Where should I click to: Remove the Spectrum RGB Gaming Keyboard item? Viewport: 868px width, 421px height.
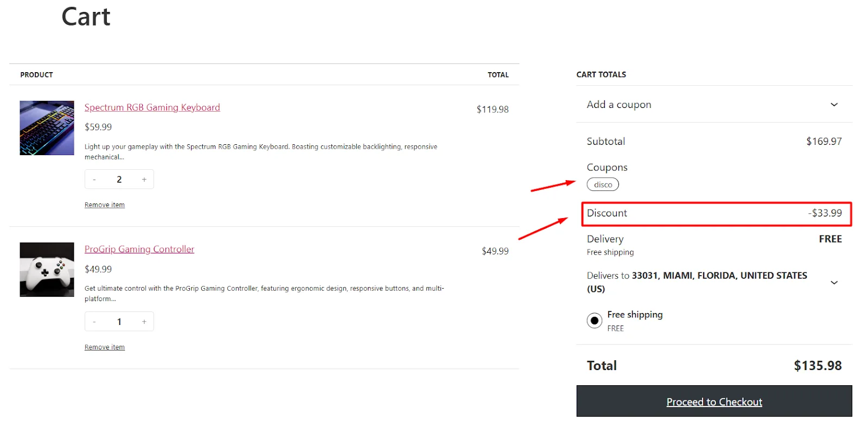[x=105, y=205]
